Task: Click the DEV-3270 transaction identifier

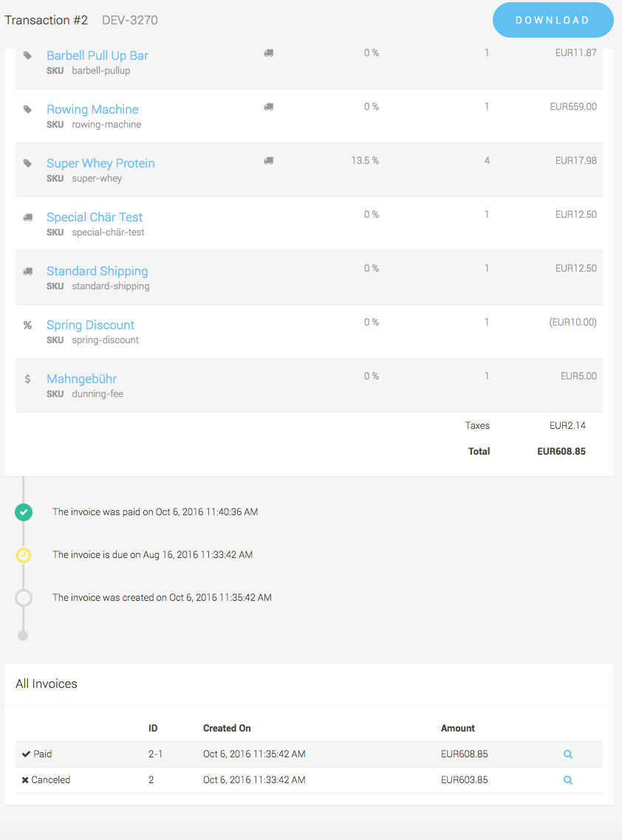Action: pos(130,20)
